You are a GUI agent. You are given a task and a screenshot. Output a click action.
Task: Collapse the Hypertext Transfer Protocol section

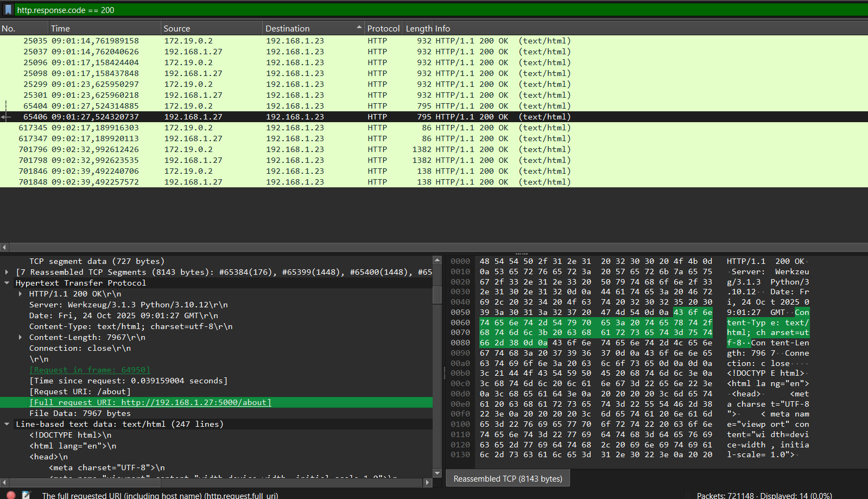point(7,283)
